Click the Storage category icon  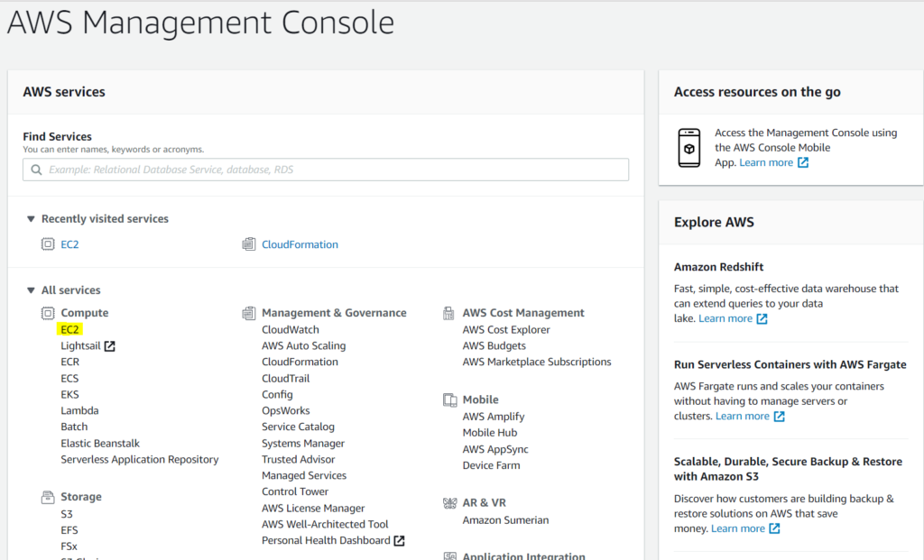tap(48, 497)
